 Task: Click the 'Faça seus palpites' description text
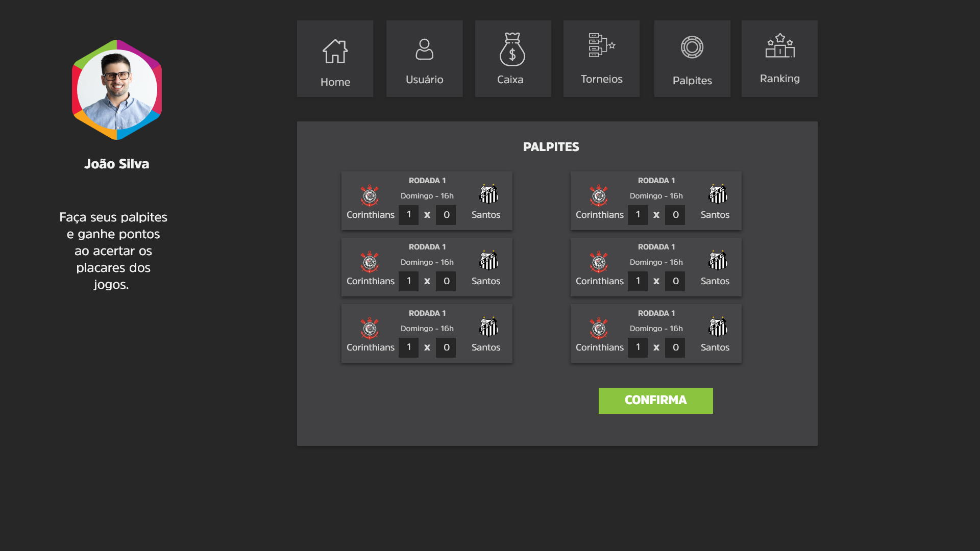tap(113, 251)
